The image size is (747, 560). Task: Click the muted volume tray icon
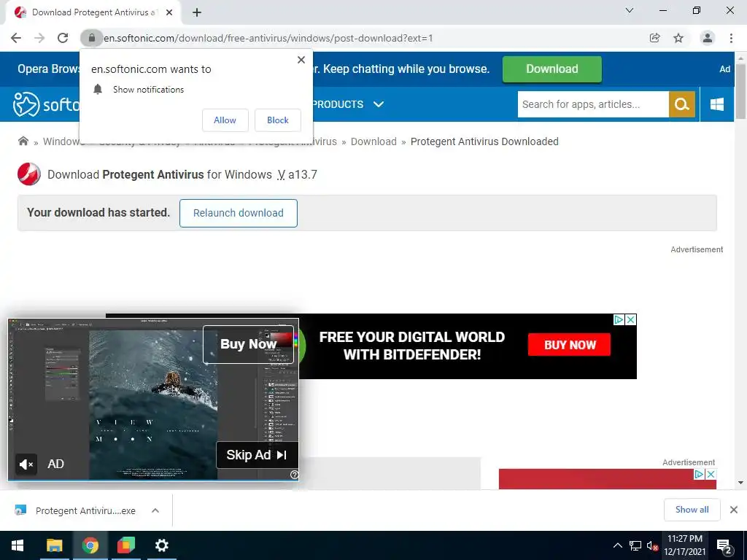pyautogui.click(x=652, y=545)
